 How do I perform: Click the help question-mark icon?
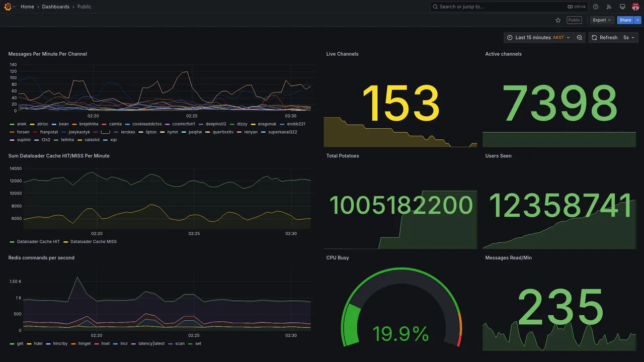pyautogui.click(x=596, y=7)
